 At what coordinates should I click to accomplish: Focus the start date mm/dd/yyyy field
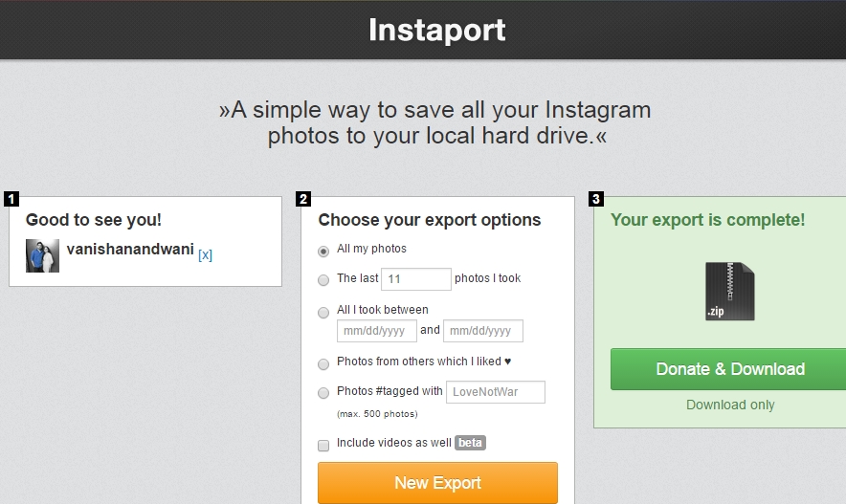coord(376,331)
